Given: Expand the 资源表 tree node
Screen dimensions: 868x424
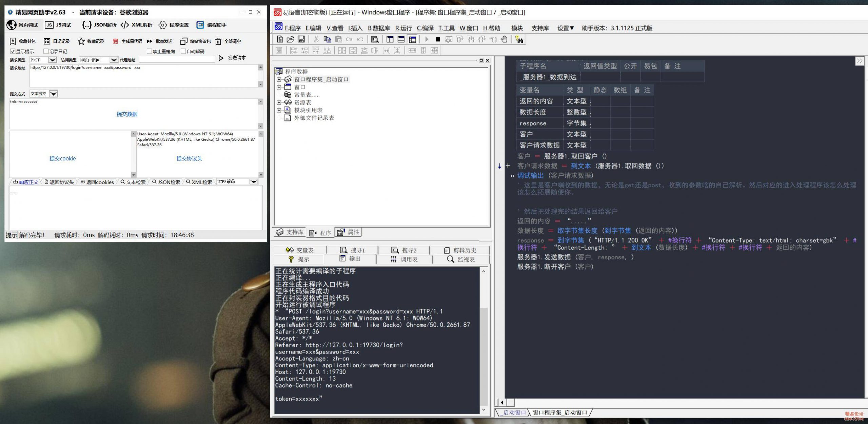Looking at the screenshot, I should coord(279,102).
